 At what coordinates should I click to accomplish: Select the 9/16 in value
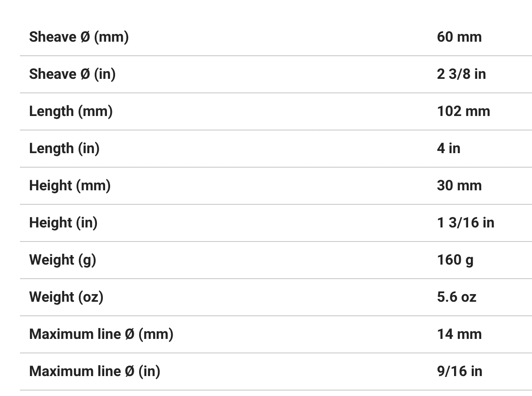tap(459, 372)
